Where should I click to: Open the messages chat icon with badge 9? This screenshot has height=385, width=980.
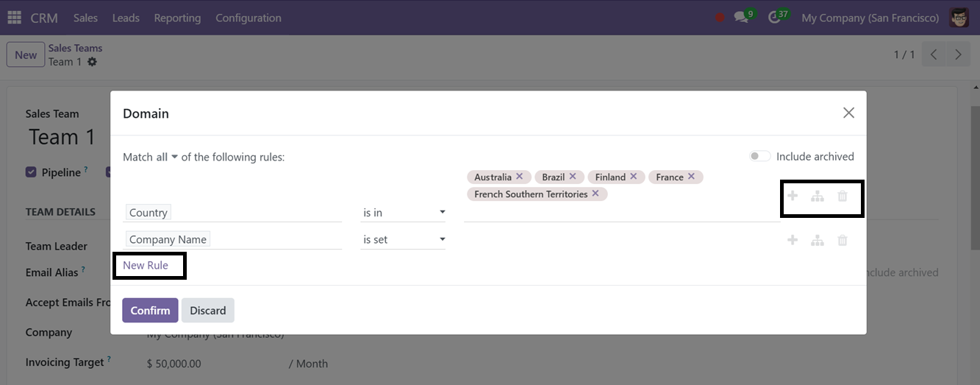pos(741,18)
